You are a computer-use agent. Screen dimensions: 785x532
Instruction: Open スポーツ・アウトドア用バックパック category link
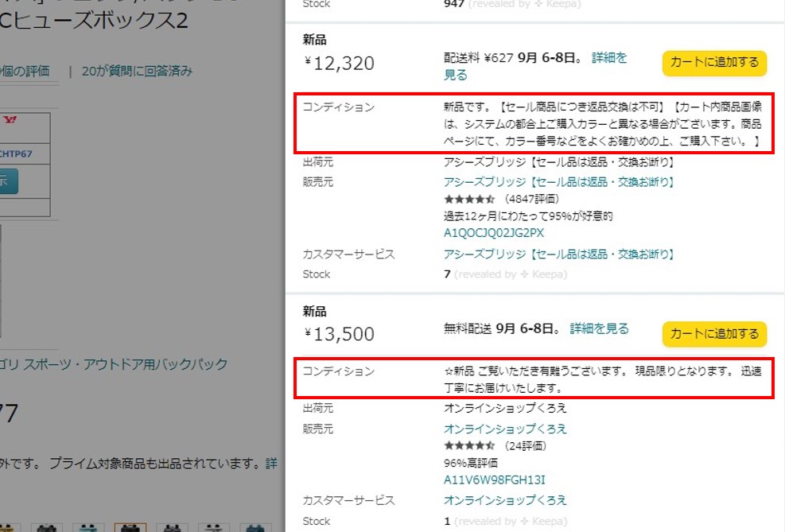click(x=125, y=364)
